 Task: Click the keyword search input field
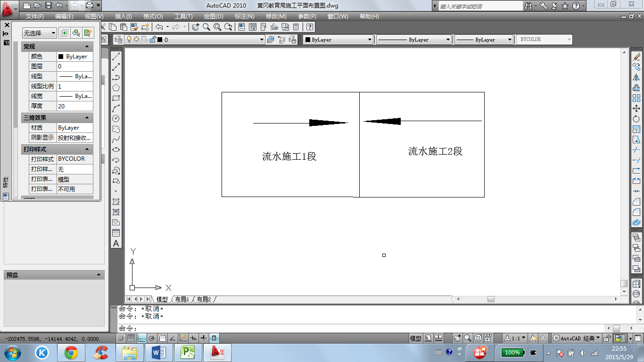[x=480, y=6]
